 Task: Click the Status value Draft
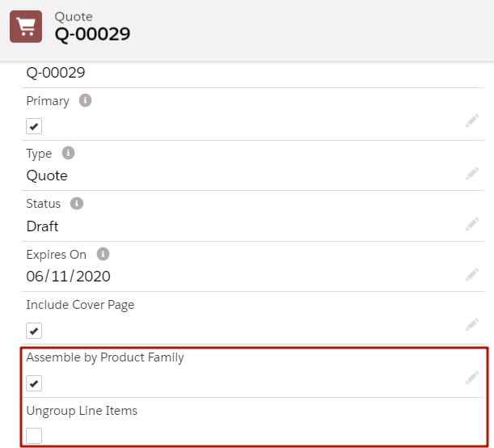pyautogui.click(x=43, y=226)
